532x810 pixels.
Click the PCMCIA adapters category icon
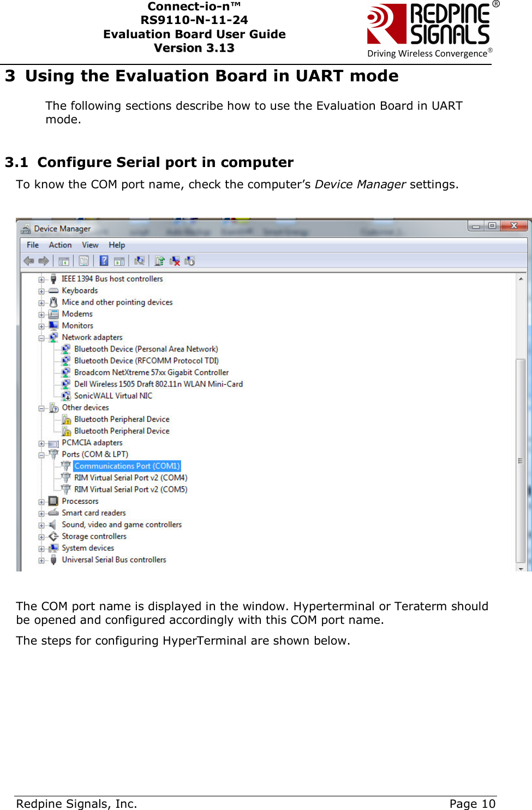[x=53, y=443]
